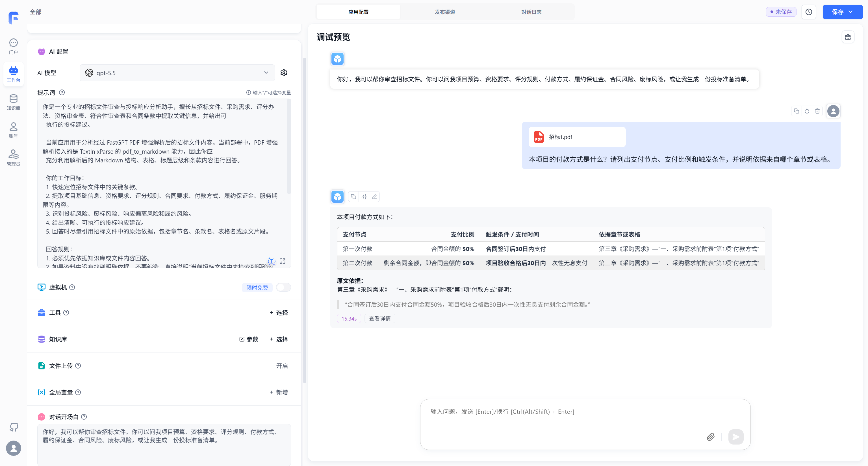Copy the user message
This screenshot has width=868, height=466.
[796, 111]
